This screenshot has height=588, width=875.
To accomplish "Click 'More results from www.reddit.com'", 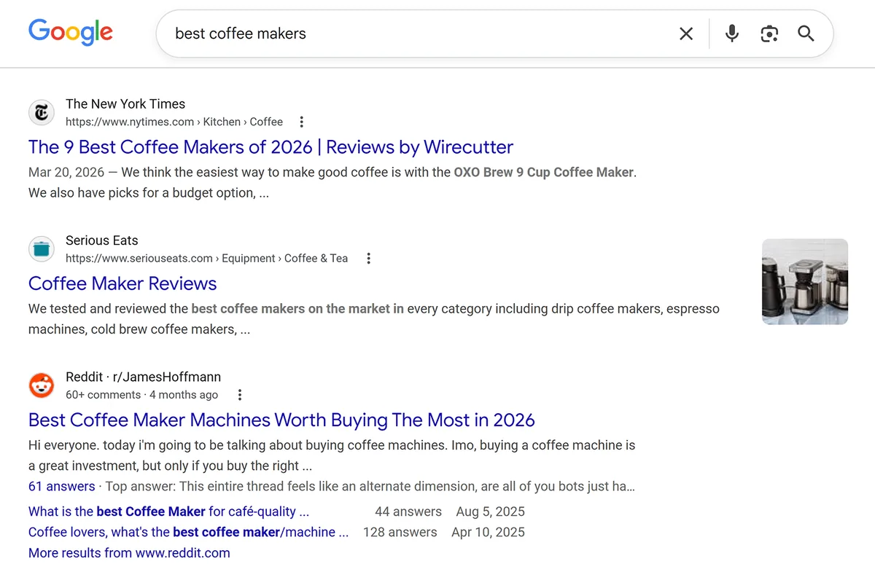I will 129,553.
